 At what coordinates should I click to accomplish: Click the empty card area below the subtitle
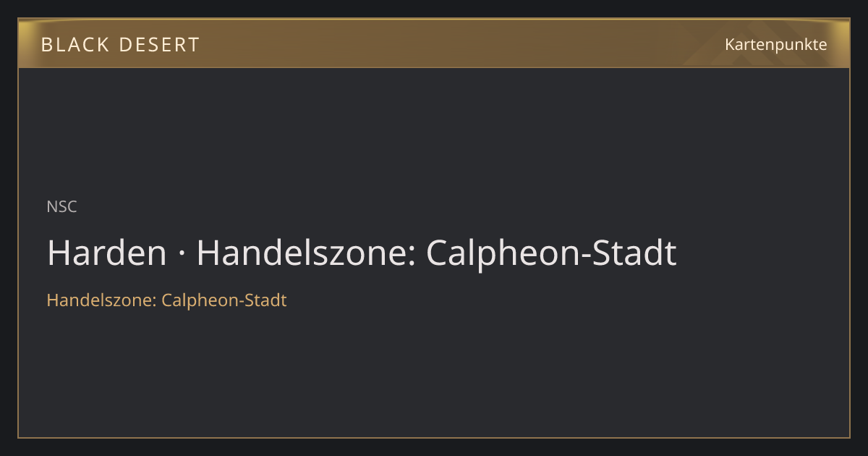coord(434,373)
